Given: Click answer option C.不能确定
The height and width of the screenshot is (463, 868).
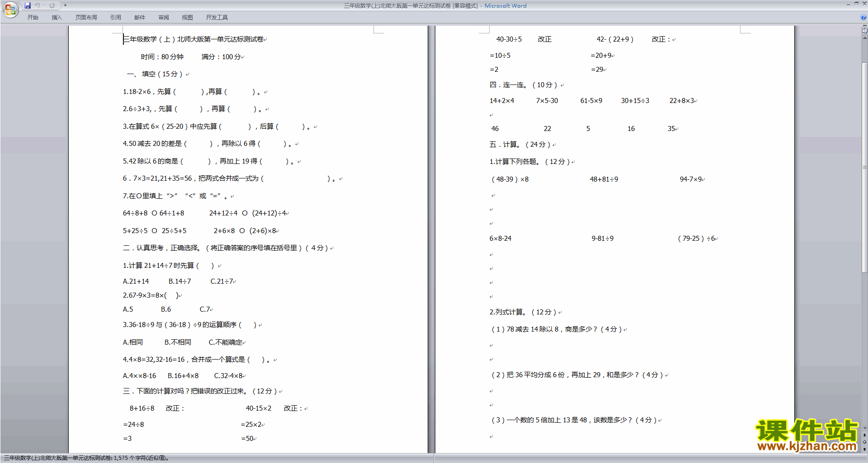Looking at the screenshot, I should (x=226, y=342).
